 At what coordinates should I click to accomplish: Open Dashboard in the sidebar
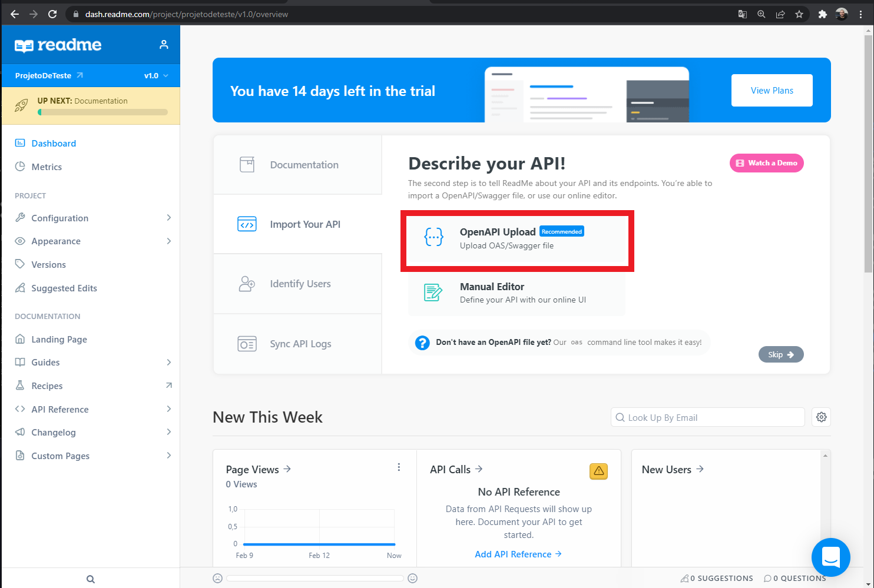pyautogui.click(x=54, y=143)
